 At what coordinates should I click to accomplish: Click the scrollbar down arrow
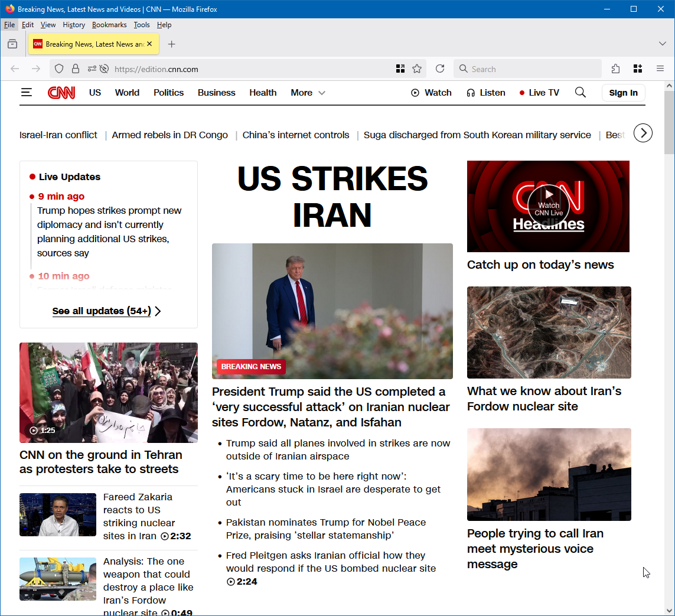pyautogui.click(x=669, y=611)
